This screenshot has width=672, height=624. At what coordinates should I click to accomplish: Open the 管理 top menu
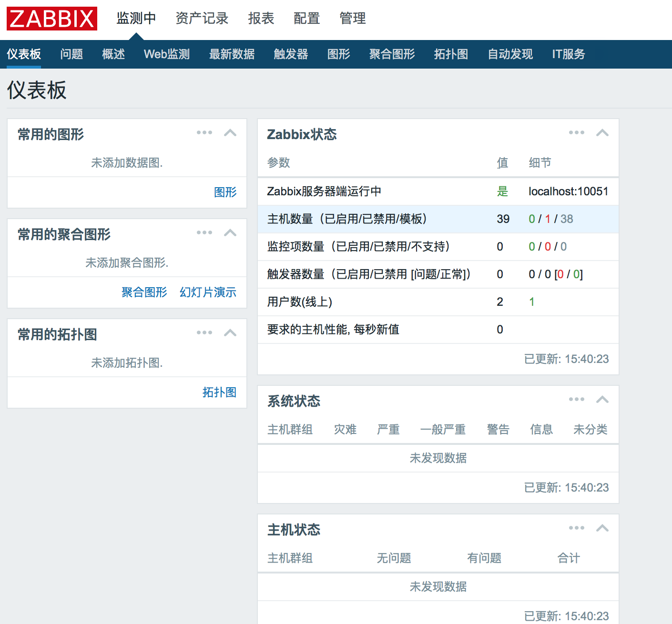click(x=353, y=19)
